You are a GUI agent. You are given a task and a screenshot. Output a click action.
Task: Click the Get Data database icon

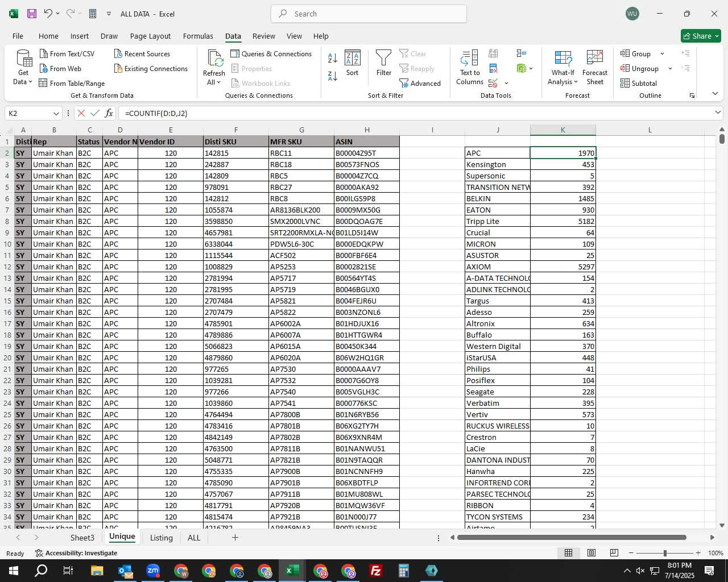pos(23,58)
